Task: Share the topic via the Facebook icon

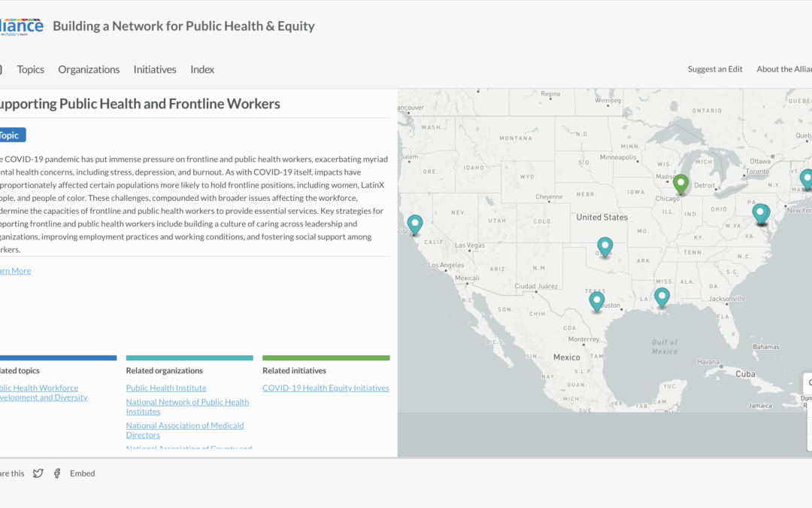Action: (x=56, y=473)
